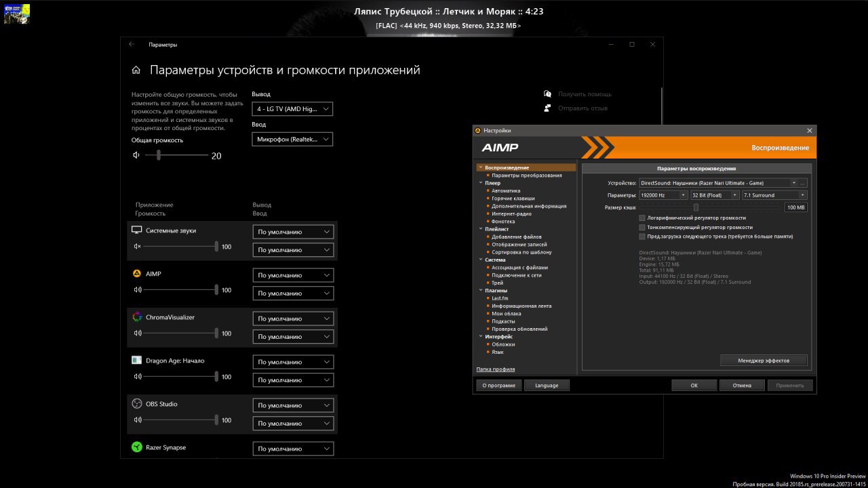Screen dimensions: 868x488
Task: Open the AIMP output dropdown in the volume mixer
Action: tap(293, 275)
